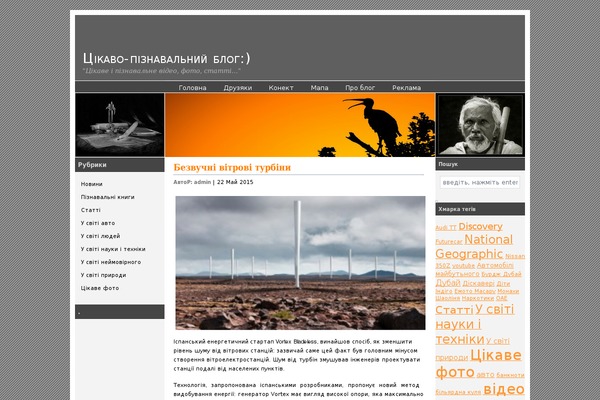
Task: Open У світі неймовірного category
Action: click(x=111, y=262)
